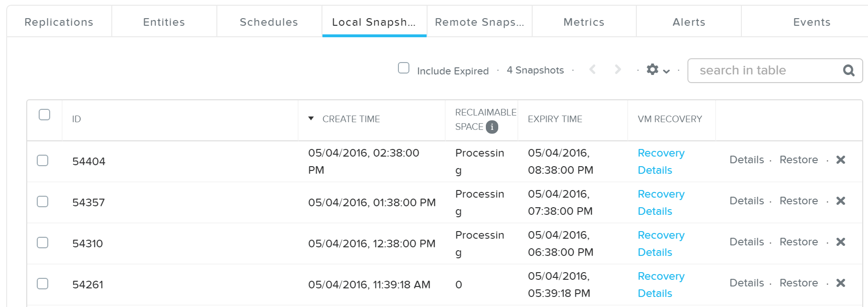Image resolution: width=868 pixels, height=307 pixels.
Task: Delete snapshot 54357 using its X icon
Action: (x=841, y=201)
